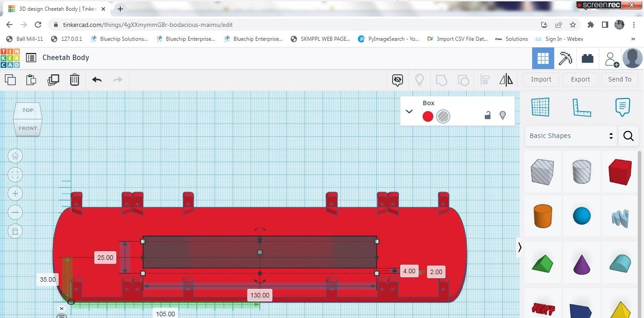Click the Import button

[x=541, y=79]
